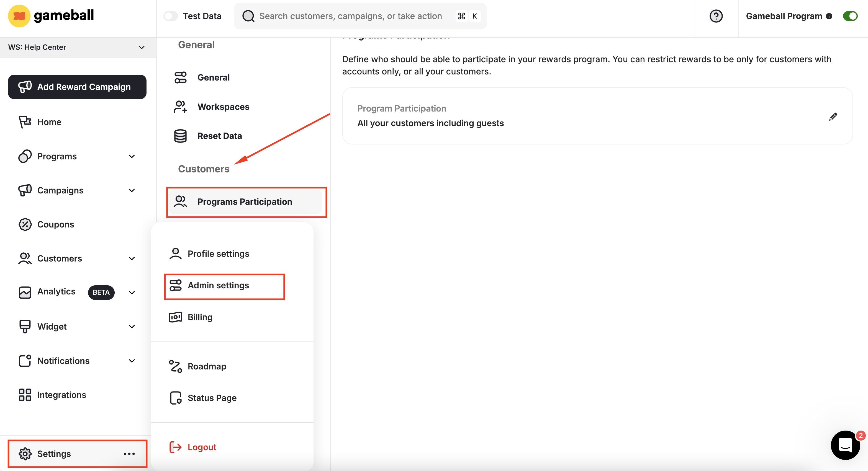Disable the Gameball Program toggle
Screen dimensions: 868x471
point(850,16)
